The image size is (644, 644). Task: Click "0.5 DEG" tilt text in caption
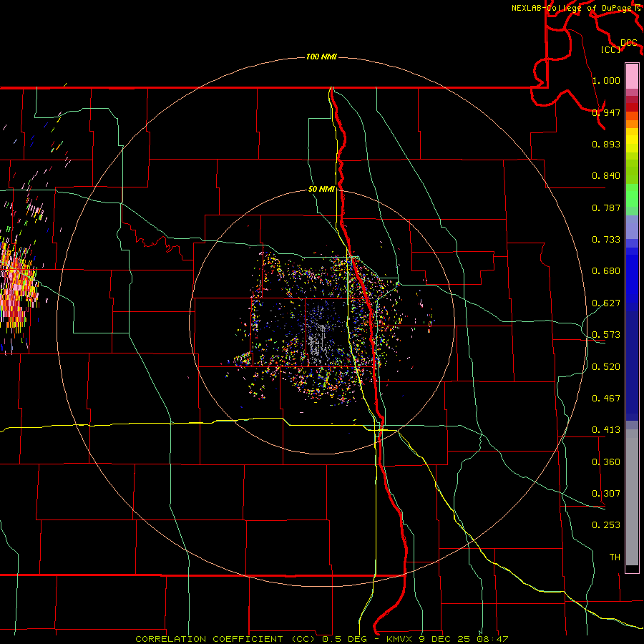[345, 639]
